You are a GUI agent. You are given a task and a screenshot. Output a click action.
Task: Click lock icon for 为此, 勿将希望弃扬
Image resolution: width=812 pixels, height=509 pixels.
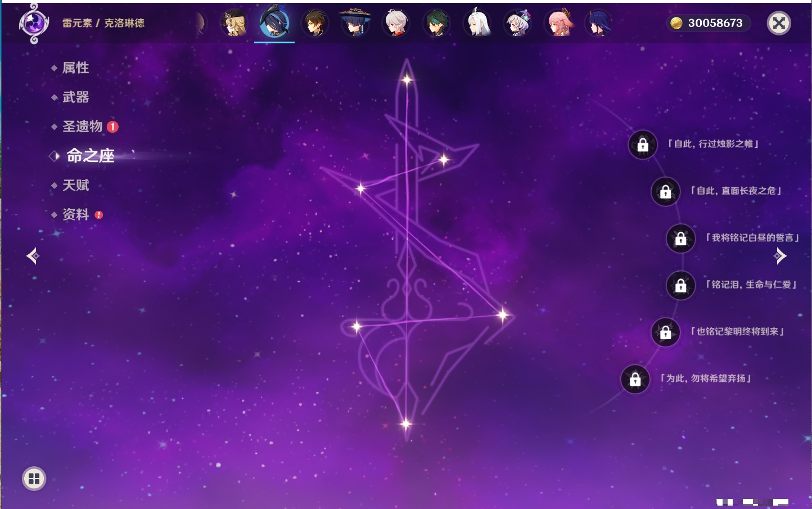(x=635, y=380)
